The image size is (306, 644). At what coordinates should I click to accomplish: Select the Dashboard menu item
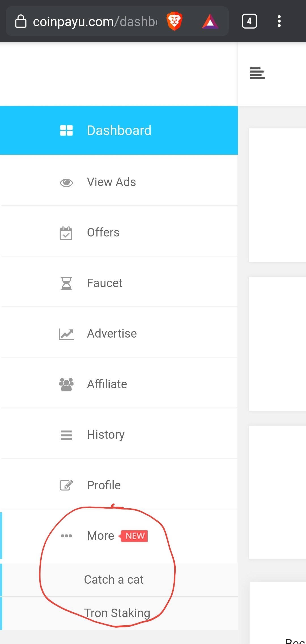coord(119,130)
